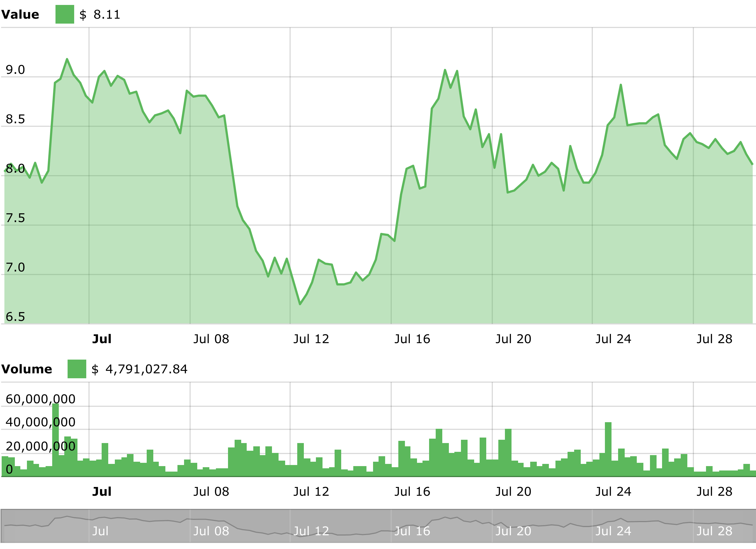The height and width of the screenshot is (549, 756).
Task: Click the Volume legend title
Action: click(26, 369)
